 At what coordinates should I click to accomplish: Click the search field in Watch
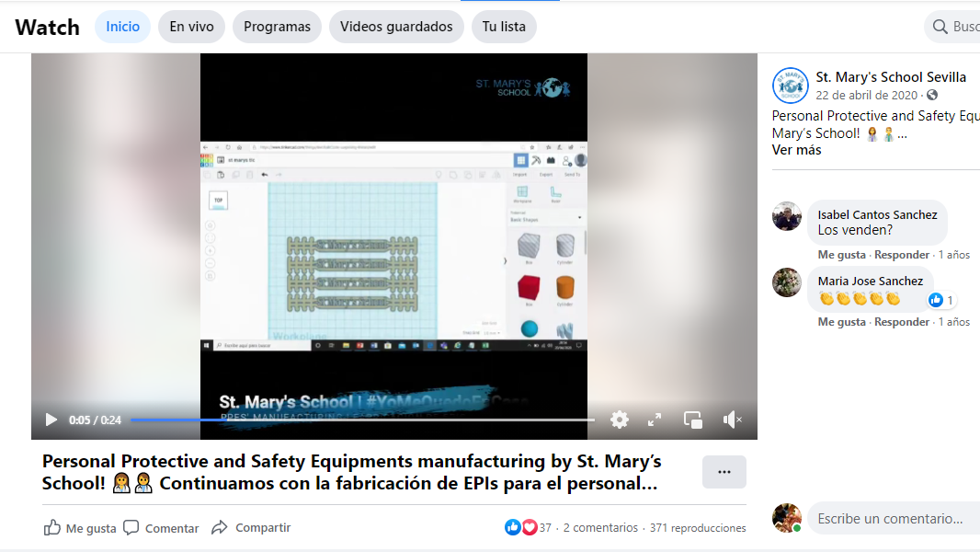pyautogui.click(x=952, y=27)
